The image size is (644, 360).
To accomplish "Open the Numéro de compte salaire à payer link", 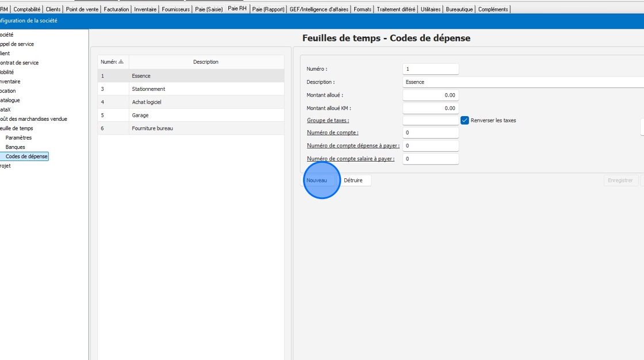I will [351, 159].
